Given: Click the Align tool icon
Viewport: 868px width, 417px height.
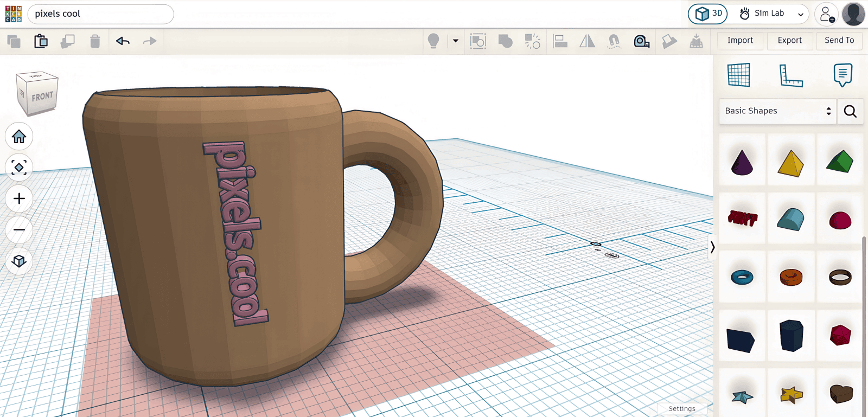Looking at the screenshot, I should 560,41.
